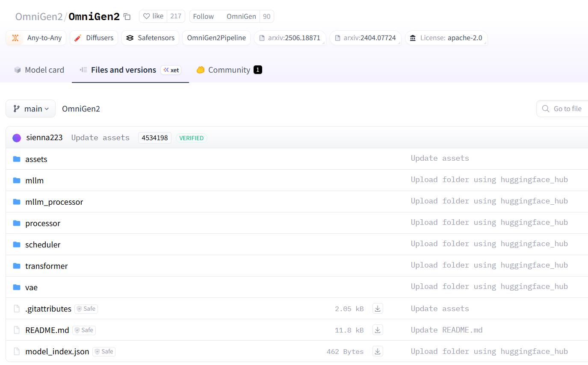The image size is (588, 365).
Task: Click the Any-to-Any task tag
Action: coord(36,38)
